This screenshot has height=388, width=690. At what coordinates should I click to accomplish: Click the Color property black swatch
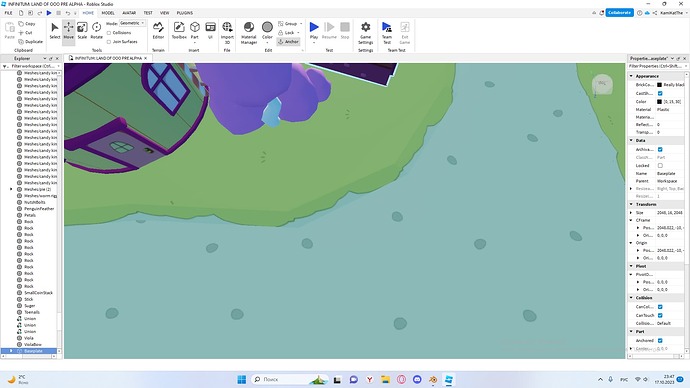point(659,102)
